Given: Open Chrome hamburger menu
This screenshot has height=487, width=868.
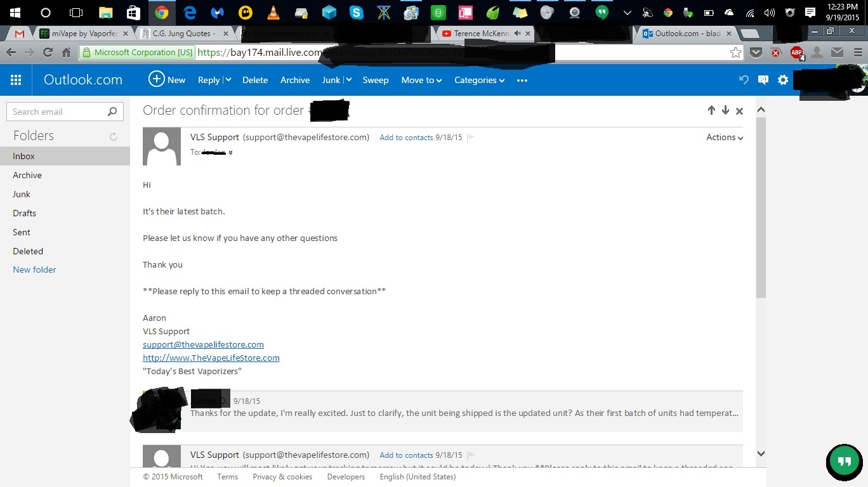Looking at the screenshot, I should [x=857, y=53].
